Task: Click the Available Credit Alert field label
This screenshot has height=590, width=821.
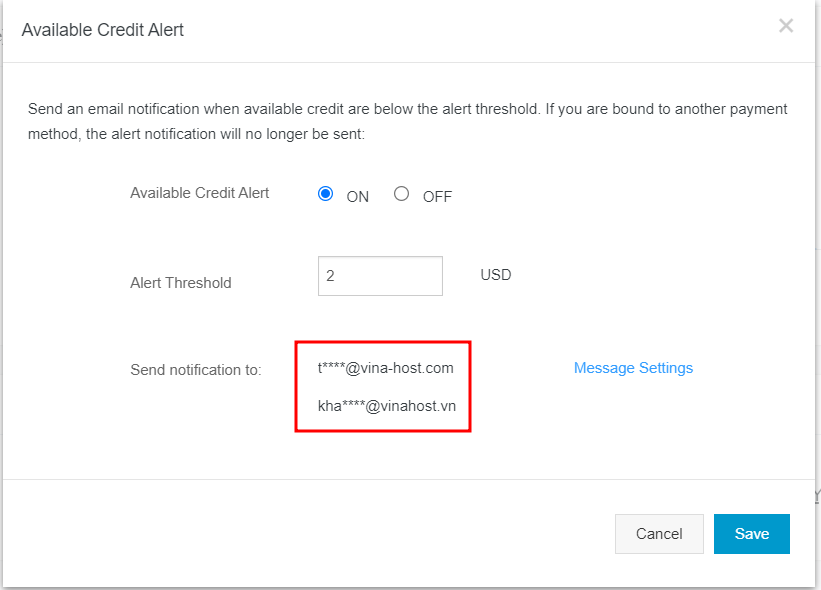Action: pos(199,193)
